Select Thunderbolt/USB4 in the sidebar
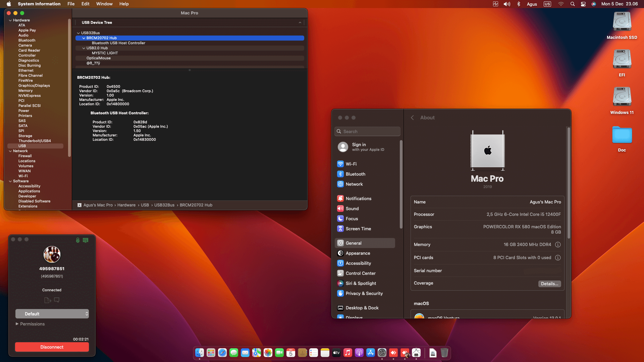The width and height of the screenshot is (644, 362). [35, 141]
